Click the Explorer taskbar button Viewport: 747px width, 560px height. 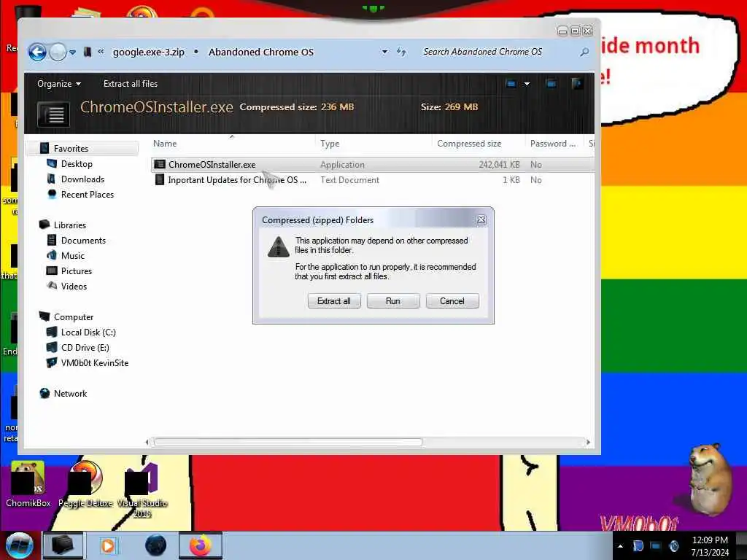coord(63,545)
